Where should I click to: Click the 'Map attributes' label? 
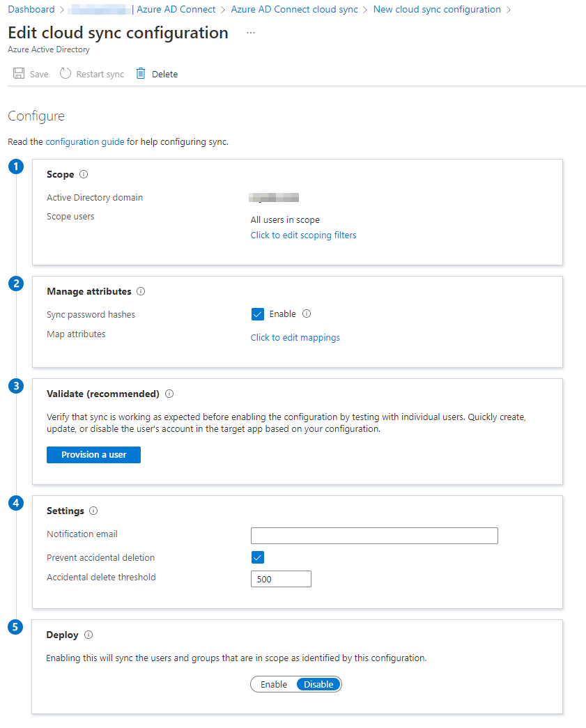pos(76,334)
